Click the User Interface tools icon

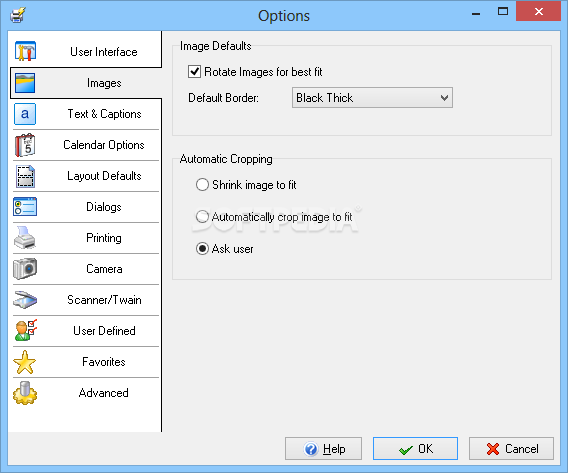click(25, 51)
